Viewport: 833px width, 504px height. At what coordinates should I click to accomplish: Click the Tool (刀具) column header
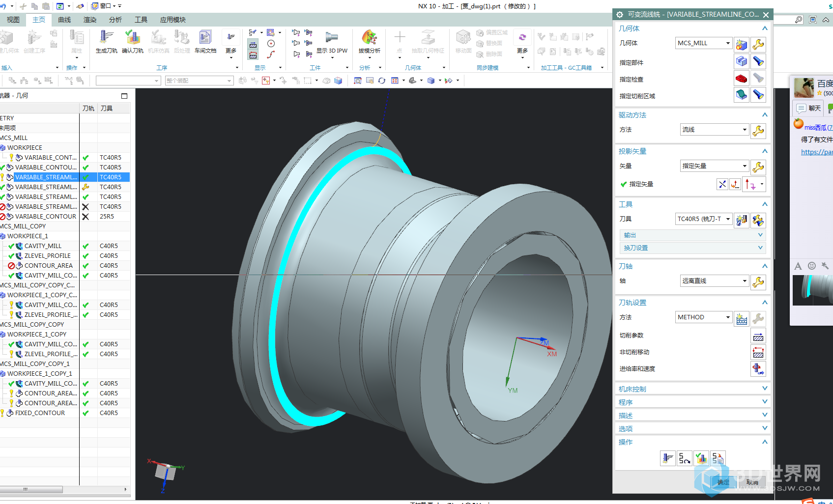107,108
